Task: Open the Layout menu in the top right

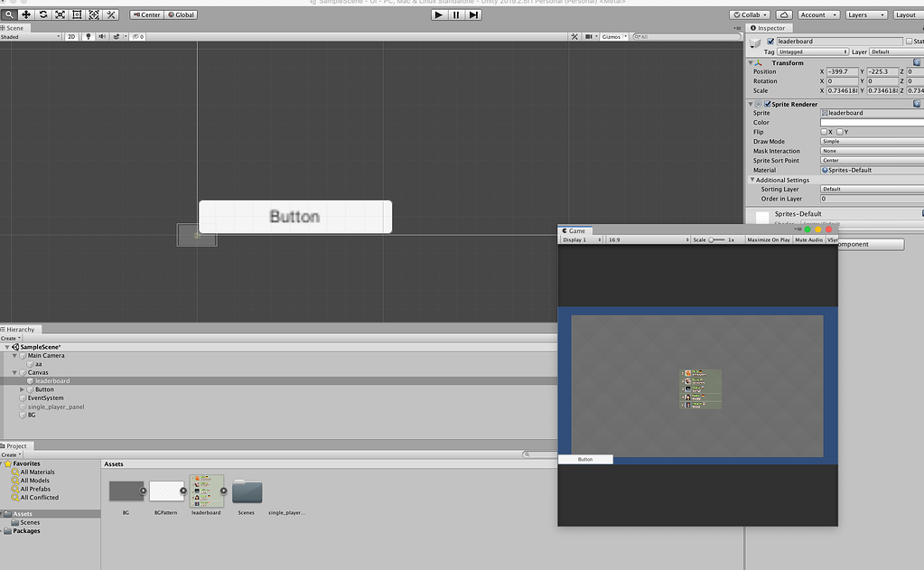Action: 907,14
